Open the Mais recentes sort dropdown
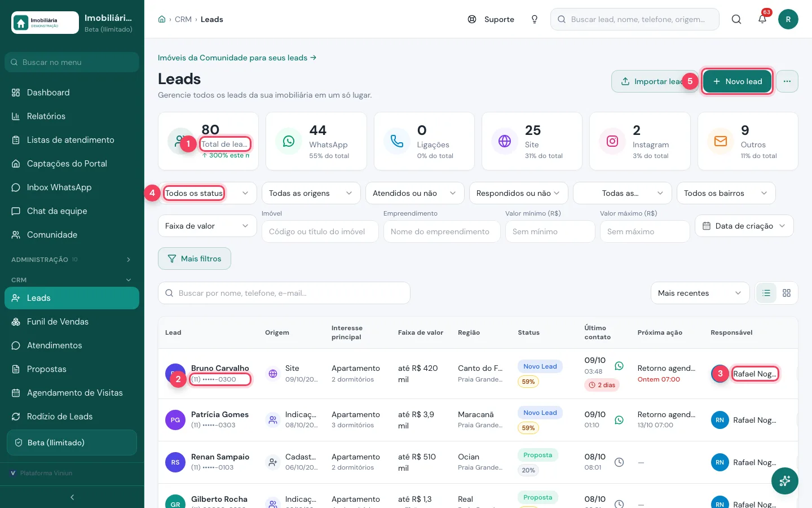The height and width of the screenshot is (508, 812). pyautogui.click(x=700, y=293)
